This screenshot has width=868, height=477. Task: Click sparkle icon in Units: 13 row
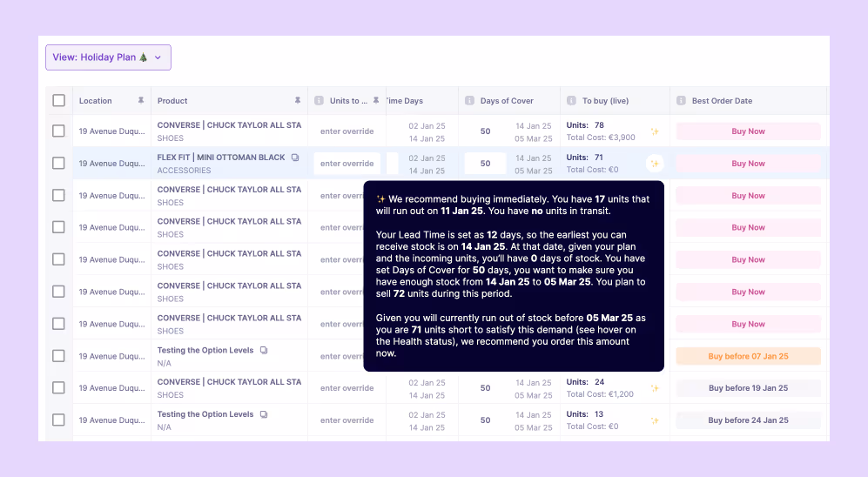coord(655,420)
